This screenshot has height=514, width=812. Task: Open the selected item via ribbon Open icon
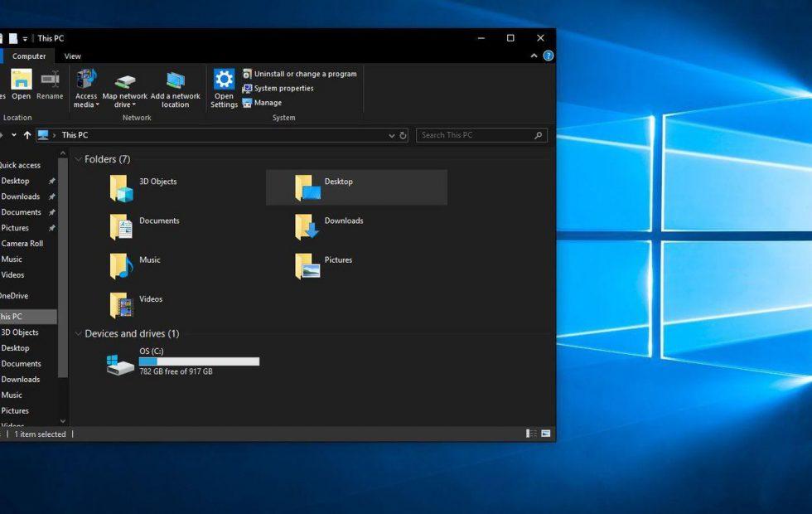pos(22,80)
